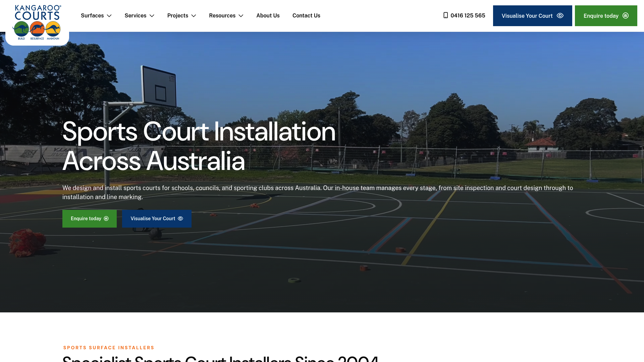Click the SPORTS SURFACE INSTALLERS label

point(109,348)
